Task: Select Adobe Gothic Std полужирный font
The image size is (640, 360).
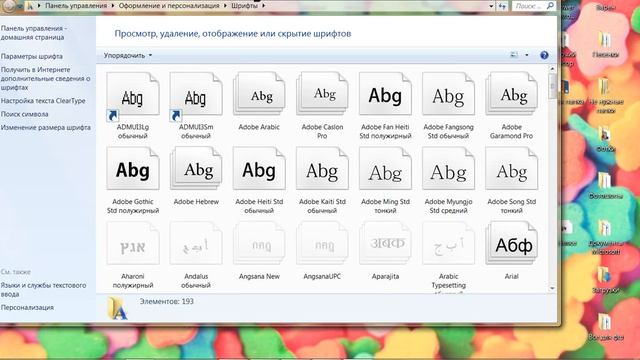Action: pos(133,169)
